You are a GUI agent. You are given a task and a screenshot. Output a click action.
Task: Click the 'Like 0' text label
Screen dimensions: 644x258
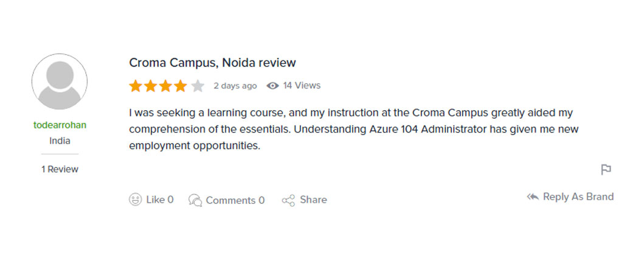click(160, 200)
